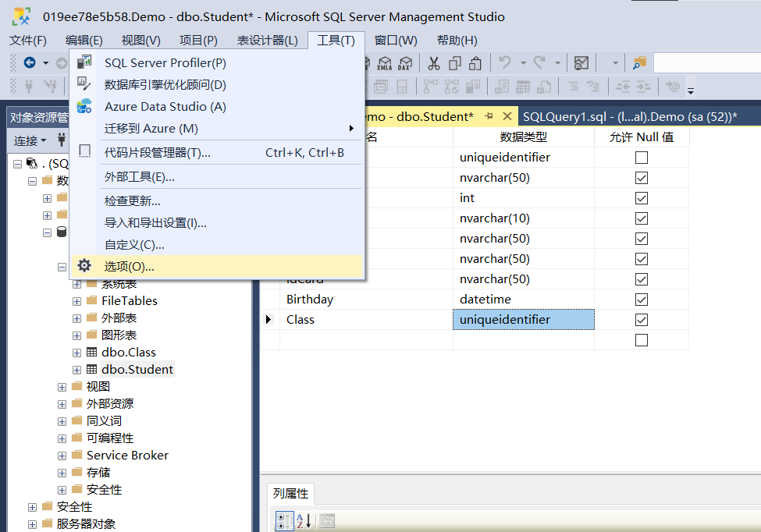Click the quick search input box
Screen dimensions: 761x532
coord(707,63)
